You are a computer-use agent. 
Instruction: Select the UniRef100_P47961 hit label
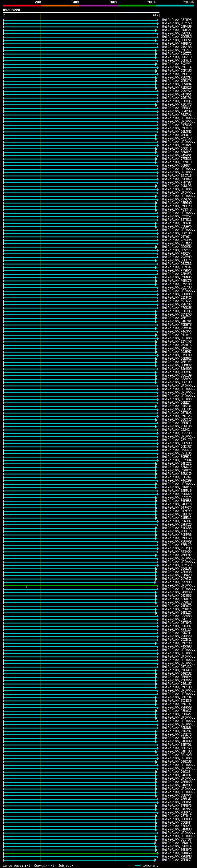pyautogui.click(x=177, y=94)
